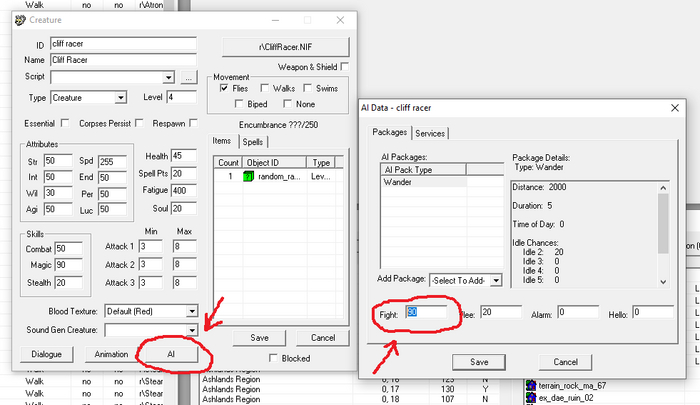The height and width of the screenshot is (405, 700).
Task: Check the None movement checkbox
Action: click(288, 104)
